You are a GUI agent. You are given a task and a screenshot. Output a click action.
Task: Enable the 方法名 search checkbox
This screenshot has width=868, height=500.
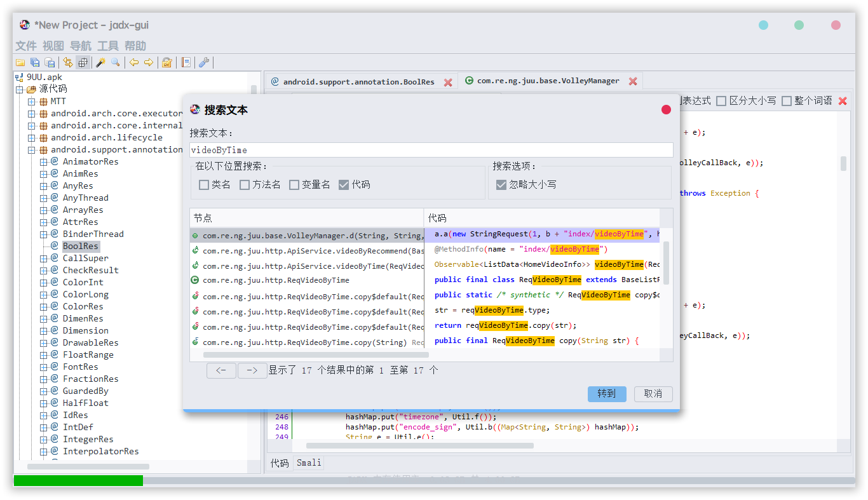[x=245, y=185]
